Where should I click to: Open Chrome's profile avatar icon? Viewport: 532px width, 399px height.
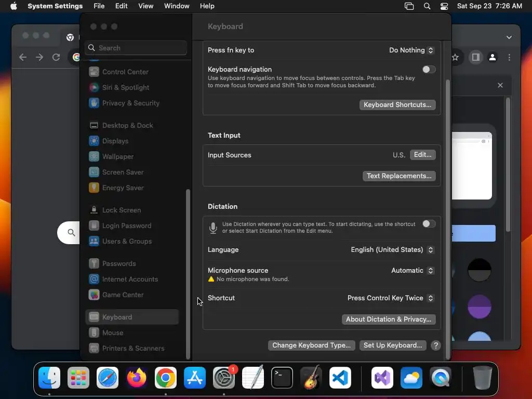(x=493, y=57)
